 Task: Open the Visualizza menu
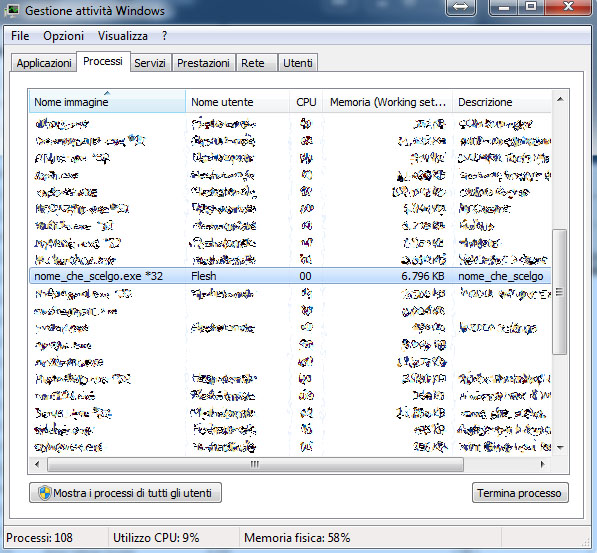point(123,36)
